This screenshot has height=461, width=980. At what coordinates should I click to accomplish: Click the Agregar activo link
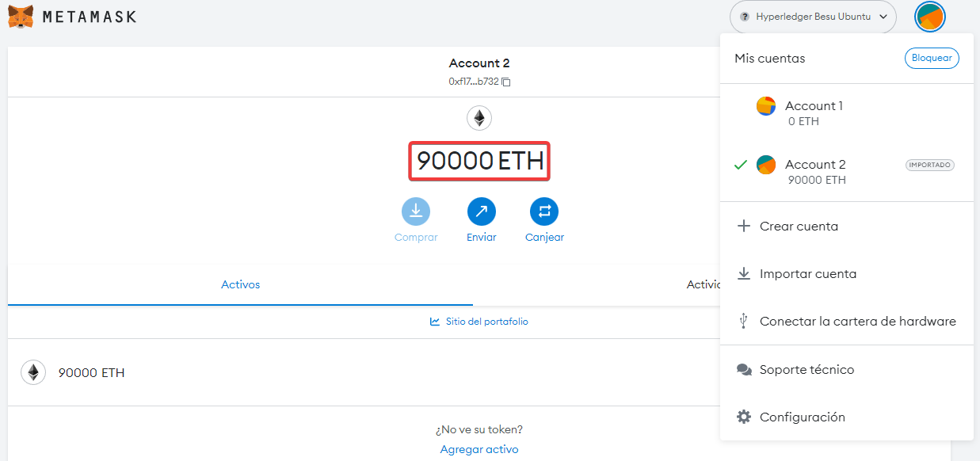[x=479, y=449]
